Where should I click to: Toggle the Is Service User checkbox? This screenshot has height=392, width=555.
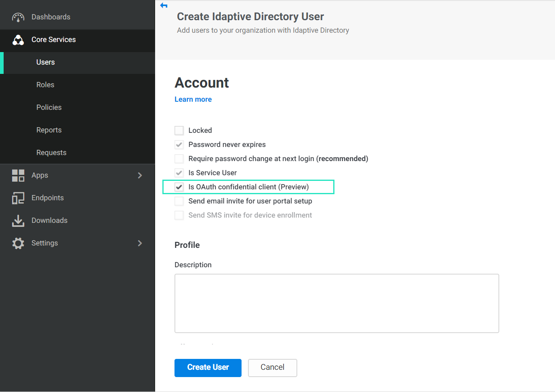tap(179, 173)
